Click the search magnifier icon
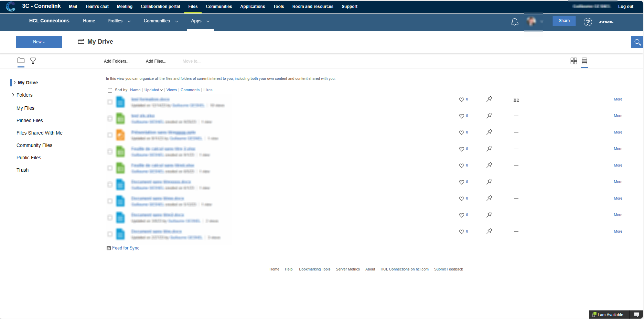644x319 pixels. tap(637, 42)
